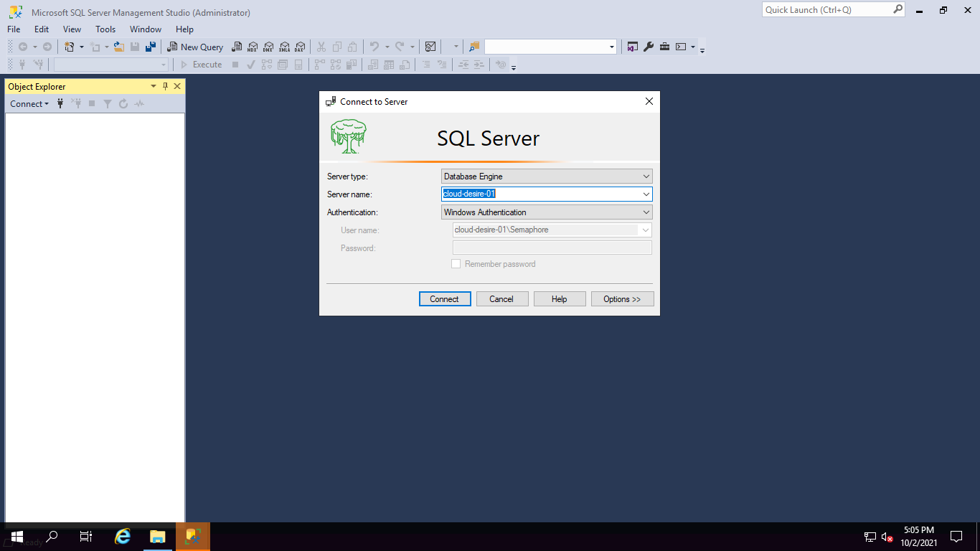Expand the New Project dropdown arrow
Screen dimensions: 980x551
[82, 47]
